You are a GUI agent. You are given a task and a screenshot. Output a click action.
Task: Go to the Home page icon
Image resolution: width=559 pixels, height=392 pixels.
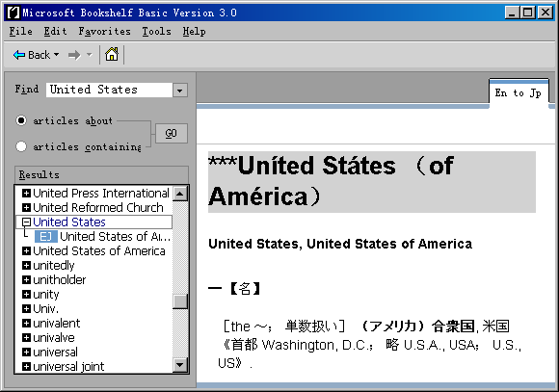click(112, 54)
